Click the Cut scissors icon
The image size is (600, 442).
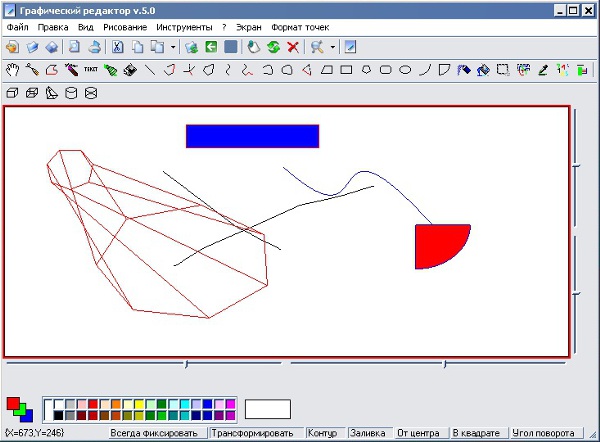(117, 47)
